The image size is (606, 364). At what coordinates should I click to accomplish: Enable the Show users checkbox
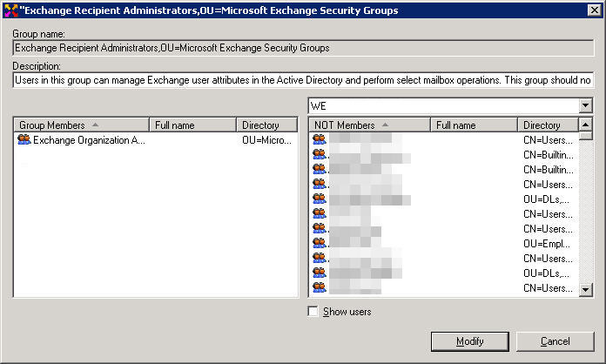pyautogui.click(x=313, y=312)
